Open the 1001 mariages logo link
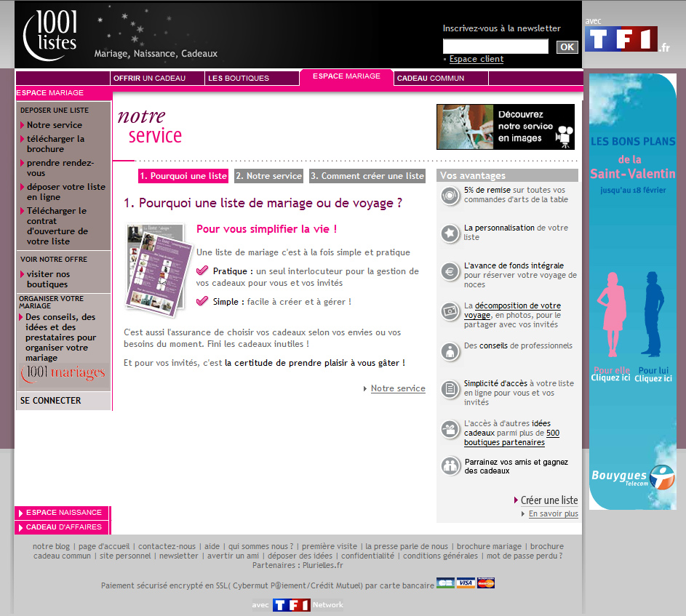Viewport: 686px width, 616px height. pos(64,375)
